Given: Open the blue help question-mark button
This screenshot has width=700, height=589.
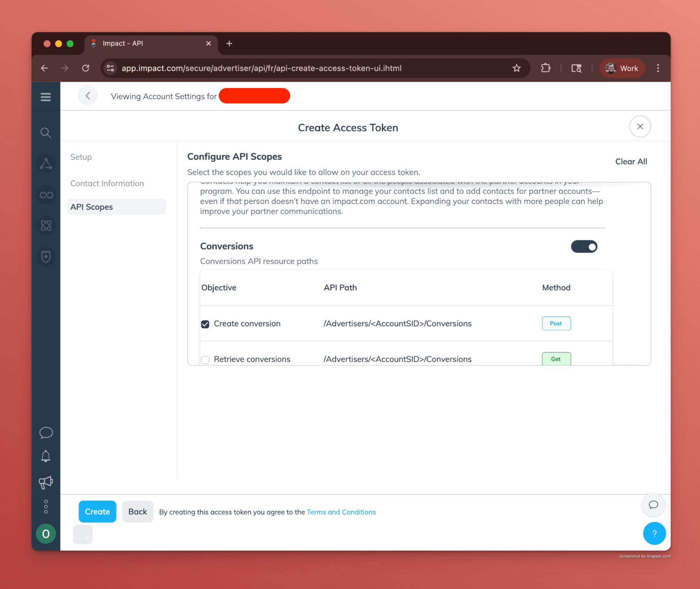Looking at the screenshot, I should [654, 533].
